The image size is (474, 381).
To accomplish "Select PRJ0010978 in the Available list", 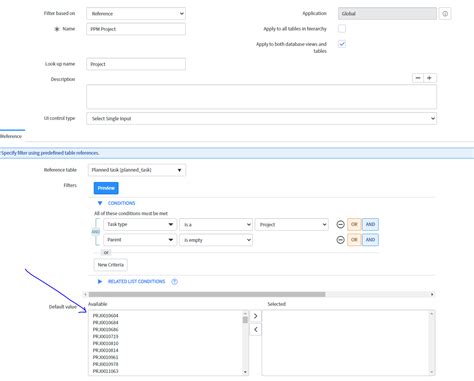I will pyautogui.click(x=105, y=364).
